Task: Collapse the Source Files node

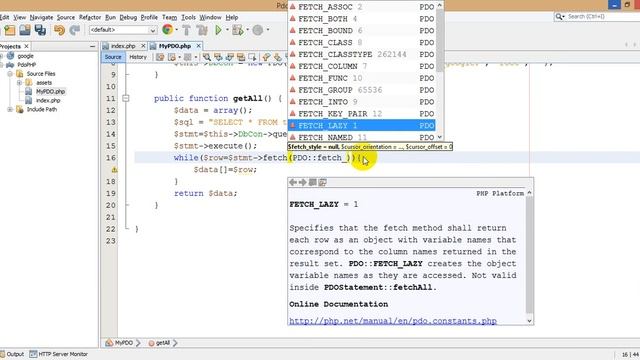Action: [x=10, y=74]
